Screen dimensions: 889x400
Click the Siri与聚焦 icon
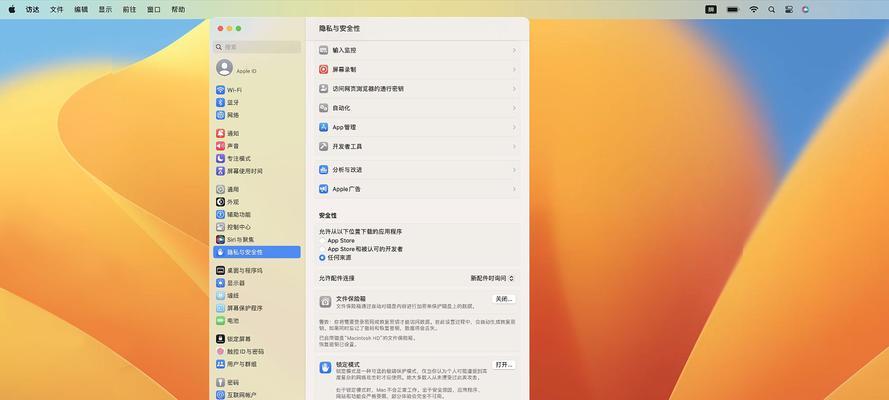click(221, 240)
